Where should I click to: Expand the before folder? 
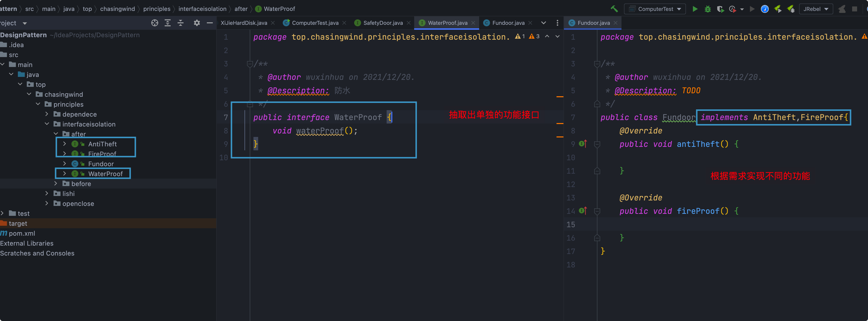56,183
